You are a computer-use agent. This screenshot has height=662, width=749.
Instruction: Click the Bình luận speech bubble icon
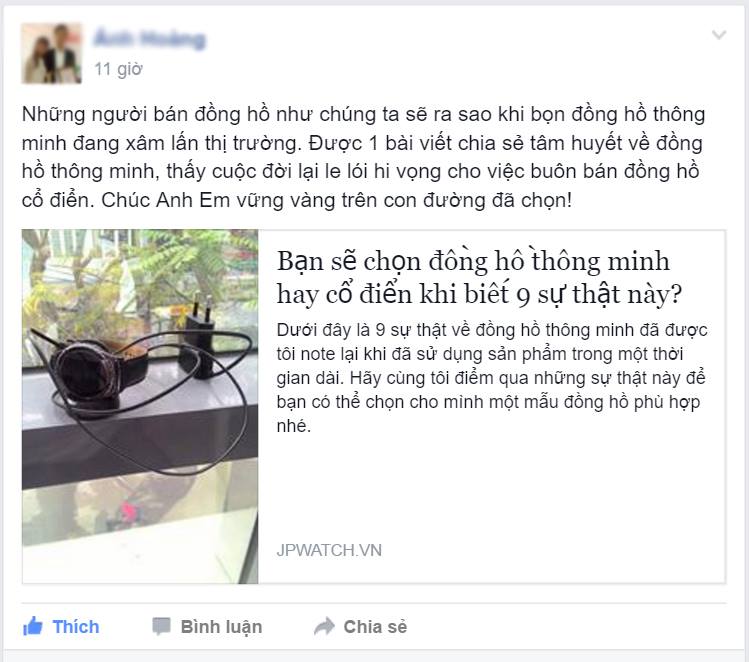pyautogui.click(x=161, y=626)
